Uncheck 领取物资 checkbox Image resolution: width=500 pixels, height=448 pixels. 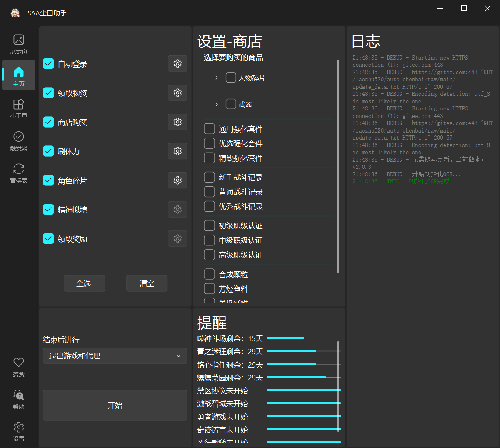(x=48, y=93)
